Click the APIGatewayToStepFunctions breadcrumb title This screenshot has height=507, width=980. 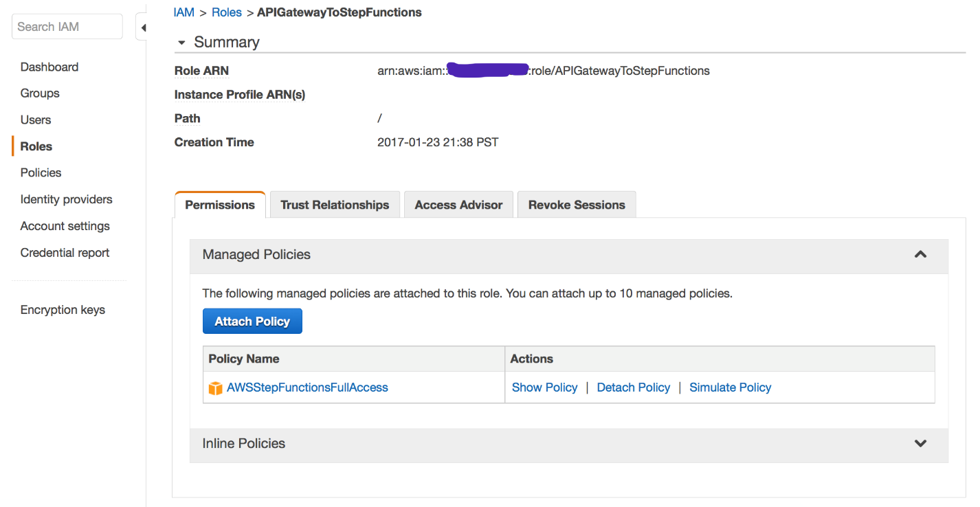(x=339, y=12)
